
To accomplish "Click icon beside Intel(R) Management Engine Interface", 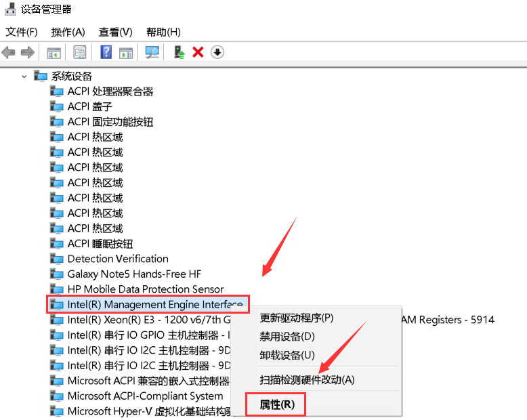I will [x=56, y=304].
